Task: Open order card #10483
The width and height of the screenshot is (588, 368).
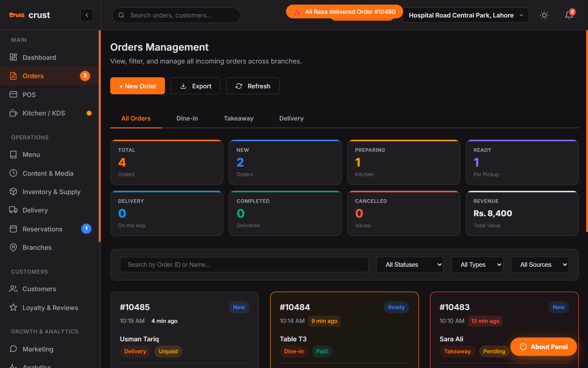Action: [x=504, y=330]
